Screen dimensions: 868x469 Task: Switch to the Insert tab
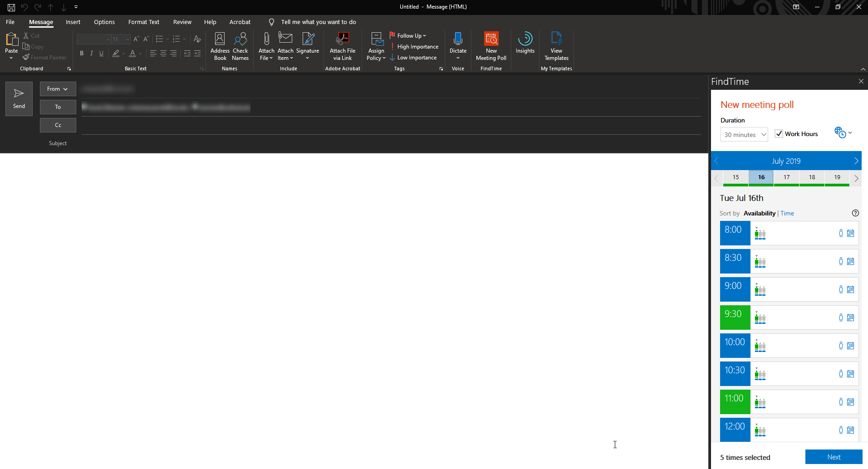[x=73, y=22]
